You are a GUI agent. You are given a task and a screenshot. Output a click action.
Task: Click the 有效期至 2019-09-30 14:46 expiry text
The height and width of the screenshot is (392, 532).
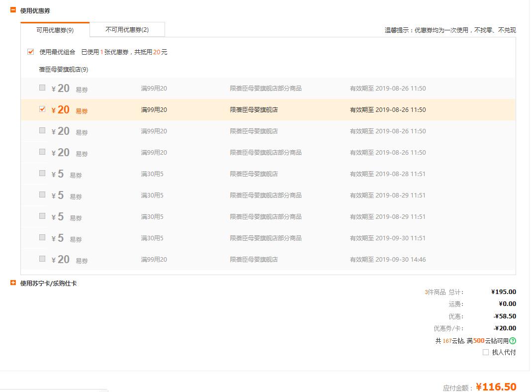pos(388,259)
